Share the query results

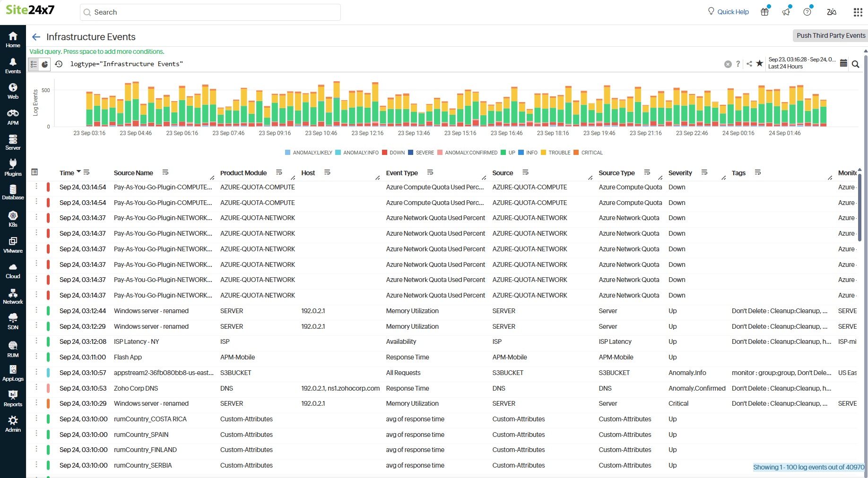click(x=749, y=64)
